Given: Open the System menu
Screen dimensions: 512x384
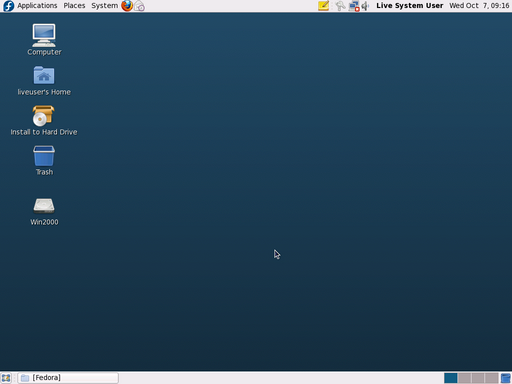Looking at the screenshot, I should [104, 6].
